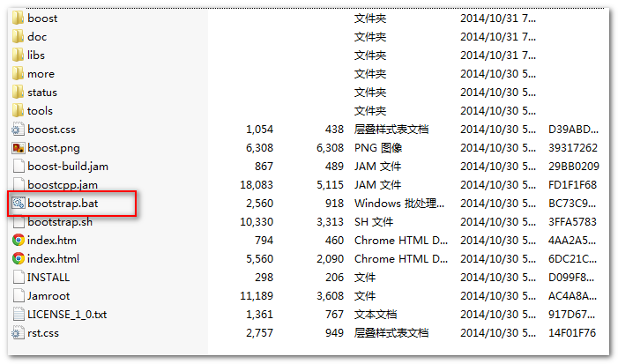Viewport: 618px width, 364px height.
Task: Click the checksum 14F01F76
Action: (572, 333)
